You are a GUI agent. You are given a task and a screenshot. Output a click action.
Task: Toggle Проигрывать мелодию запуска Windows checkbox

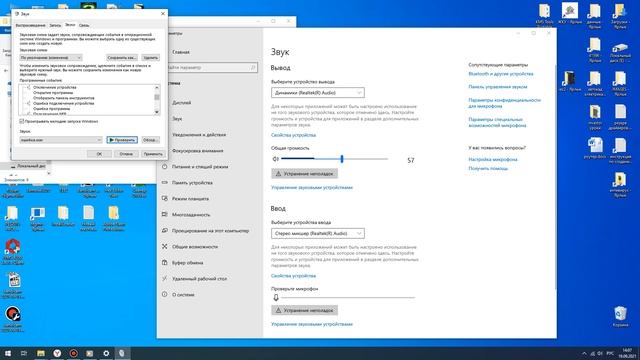[x=22, y=121]
